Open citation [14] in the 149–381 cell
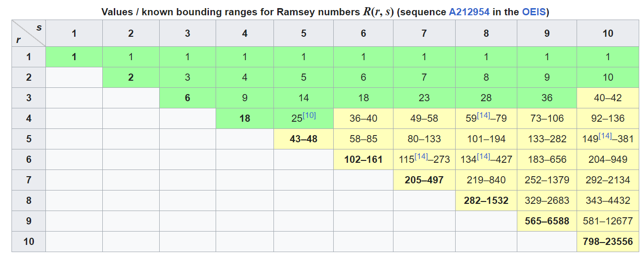 click(605, 136)
